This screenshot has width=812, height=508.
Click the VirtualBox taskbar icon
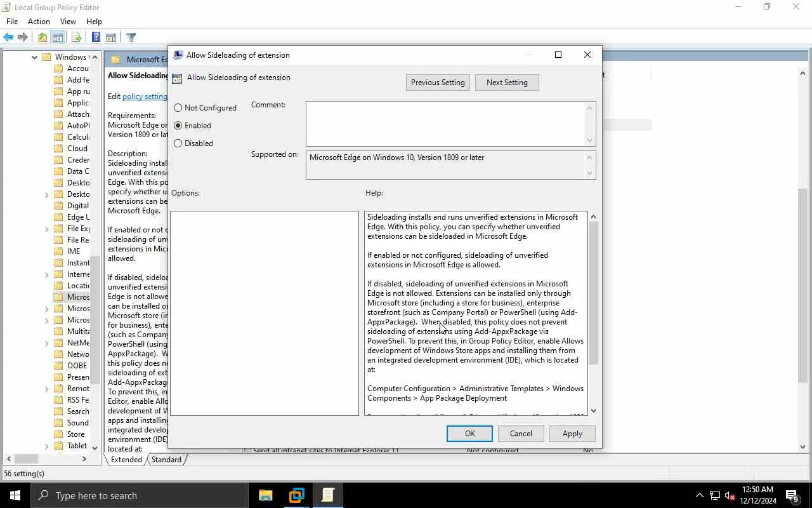[296, 495]
